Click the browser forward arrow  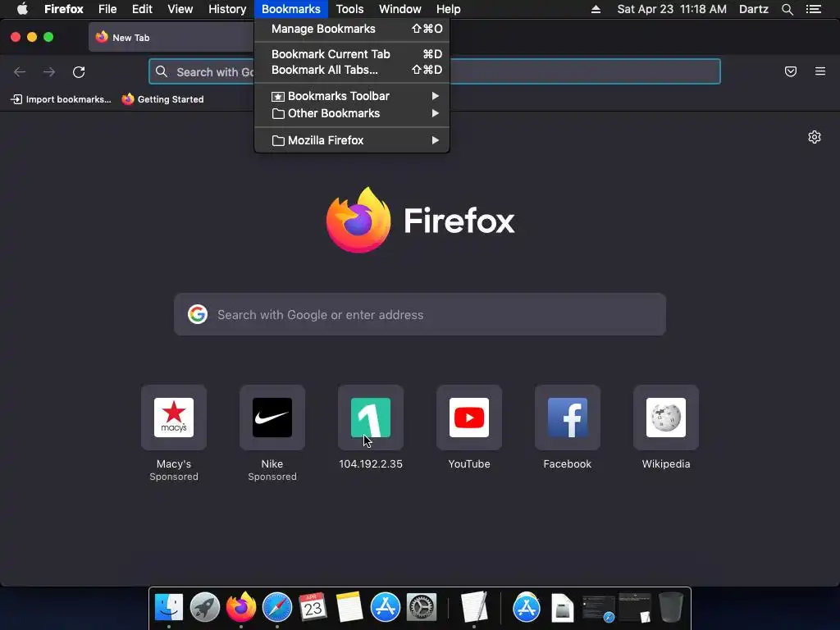coord(49,72)
